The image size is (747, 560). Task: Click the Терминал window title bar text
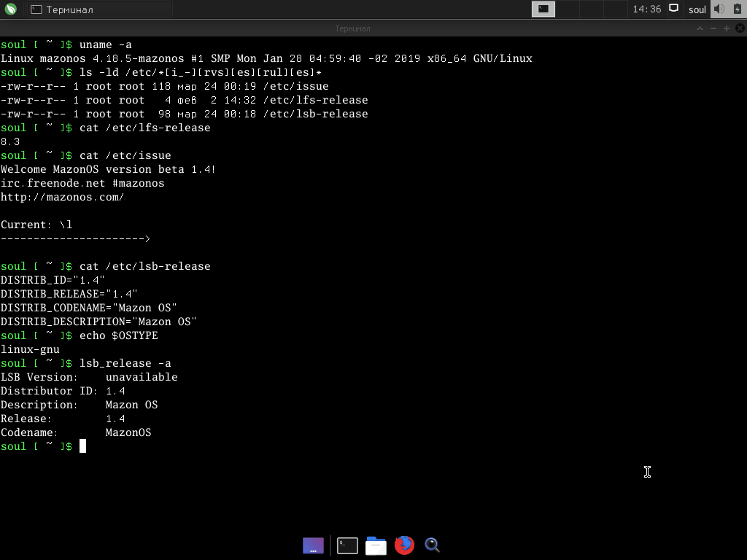352,28
